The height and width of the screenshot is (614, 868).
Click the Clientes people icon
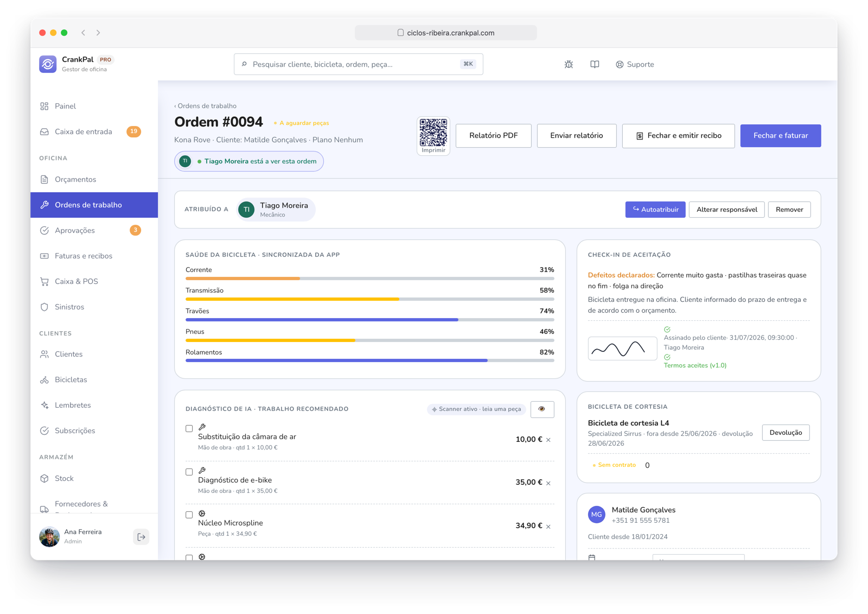click(x=44, y=354)
